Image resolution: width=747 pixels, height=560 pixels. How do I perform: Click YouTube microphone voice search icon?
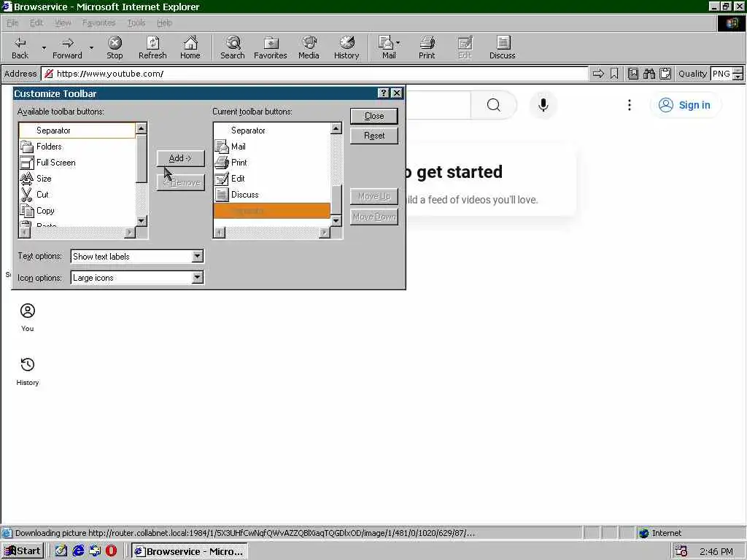(x=543, y=105)
